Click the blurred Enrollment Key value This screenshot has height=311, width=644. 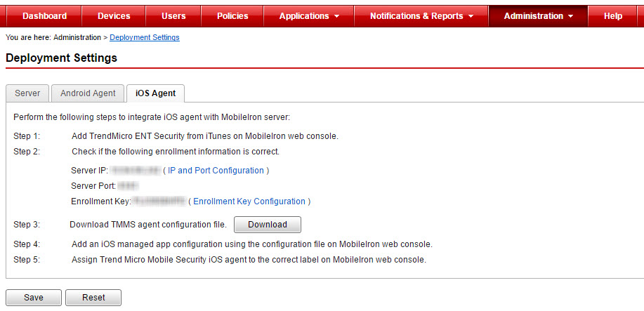click(159, 201)
